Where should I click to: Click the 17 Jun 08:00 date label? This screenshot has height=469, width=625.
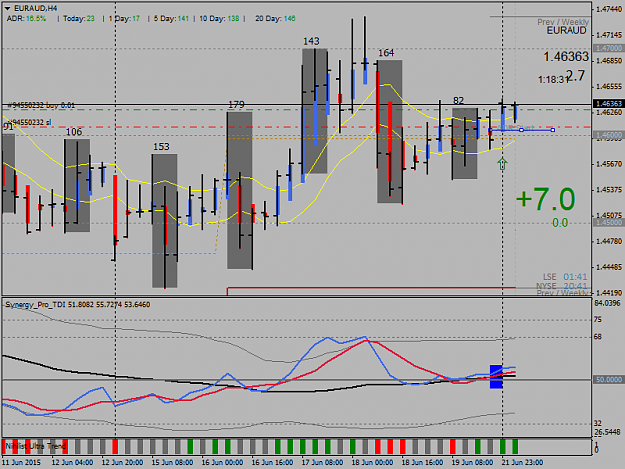coord(322,463)
